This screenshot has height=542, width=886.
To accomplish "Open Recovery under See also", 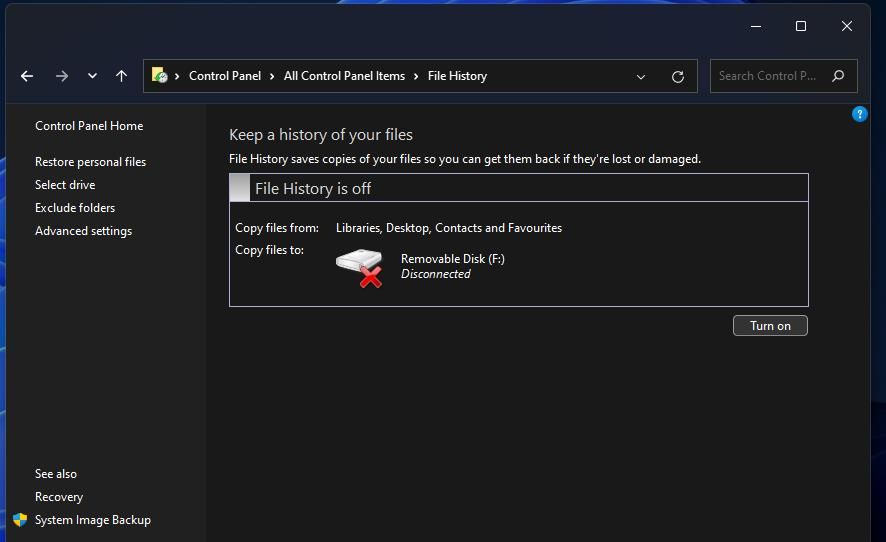I will (59, 497).
